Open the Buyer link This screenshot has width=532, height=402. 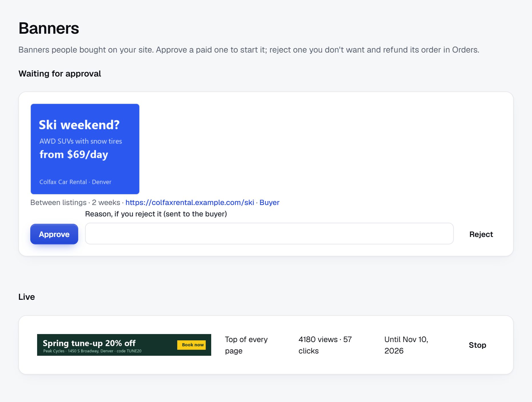pos(269,202)
